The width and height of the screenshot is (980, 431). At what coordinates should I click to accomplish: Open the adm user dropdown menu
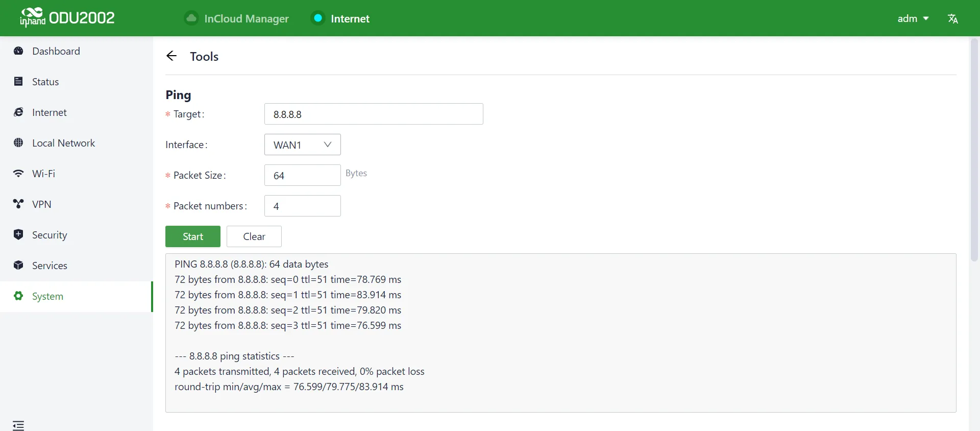(x=913, y=18)
